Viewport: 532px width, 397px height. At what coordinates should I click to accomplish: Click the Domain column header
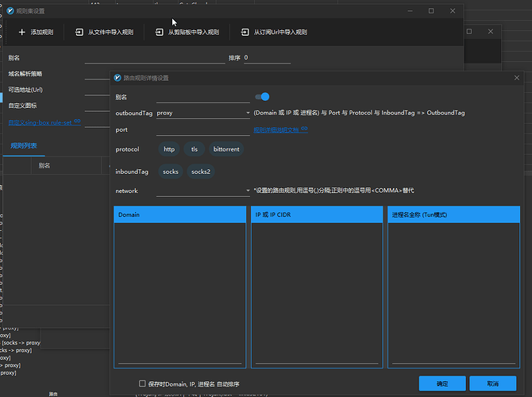coord(179,214)
